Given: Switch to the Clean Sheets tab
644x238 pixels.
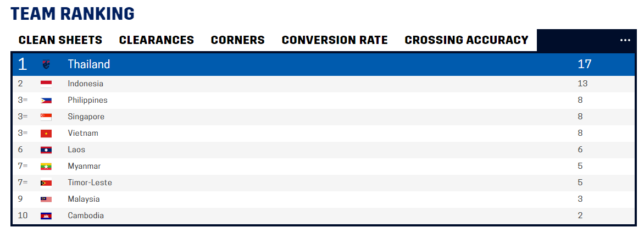Looking at the screenshot, I should (x=60, y=40).
